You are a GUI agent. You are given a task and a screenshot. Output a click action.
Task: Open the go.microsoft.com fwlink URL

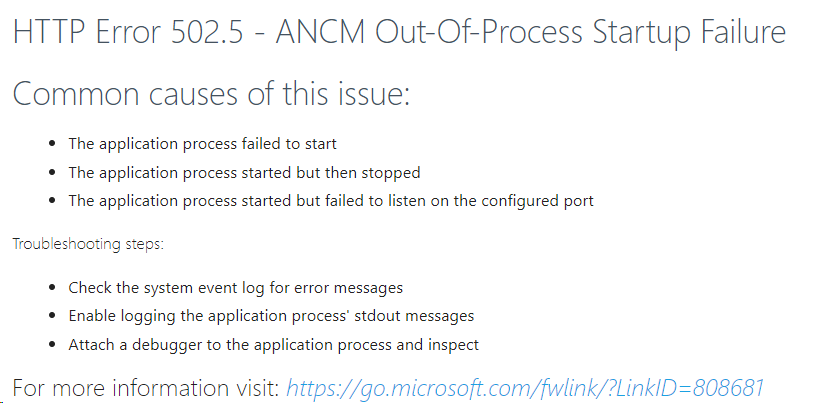525,388
